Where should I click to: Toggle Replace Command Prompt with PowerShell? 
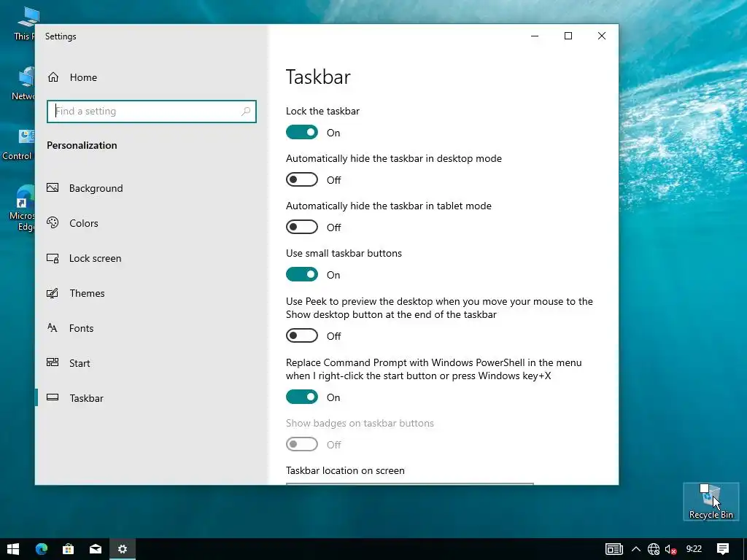[301, 397]
